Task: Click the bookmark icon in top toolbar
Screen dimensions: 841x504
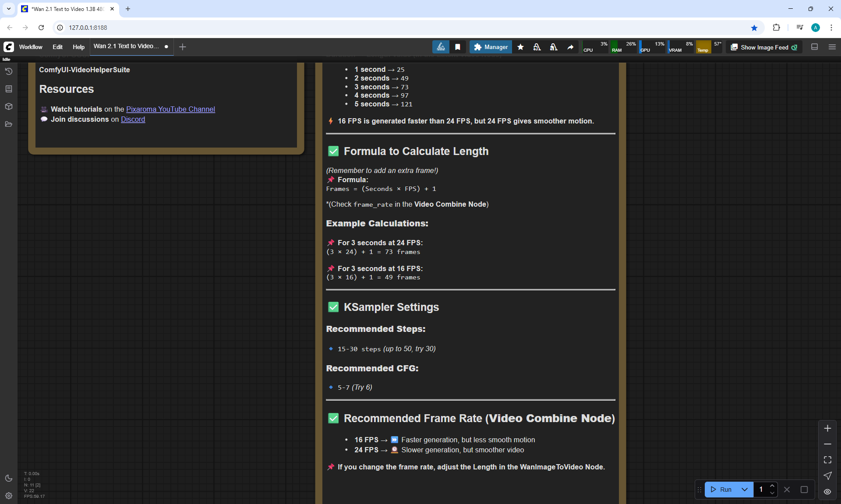Action: coord(457,47)
